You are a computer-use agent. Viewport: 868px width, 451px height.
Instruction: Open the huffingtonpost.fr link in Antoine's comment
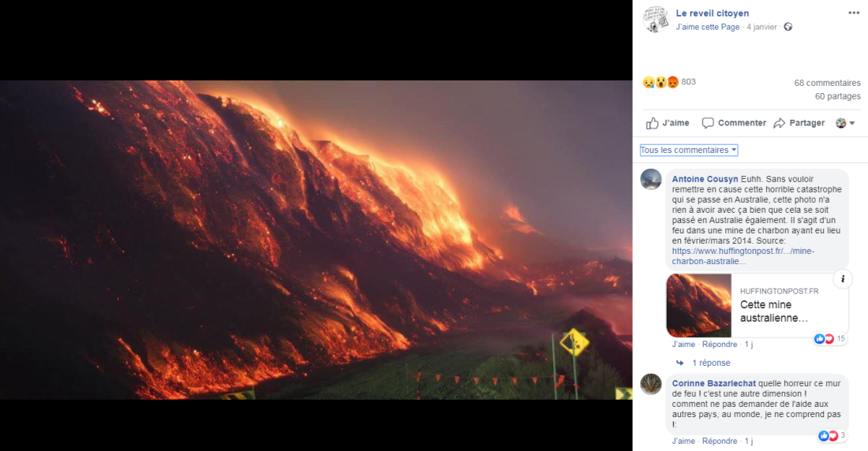(x=743, y=256)
